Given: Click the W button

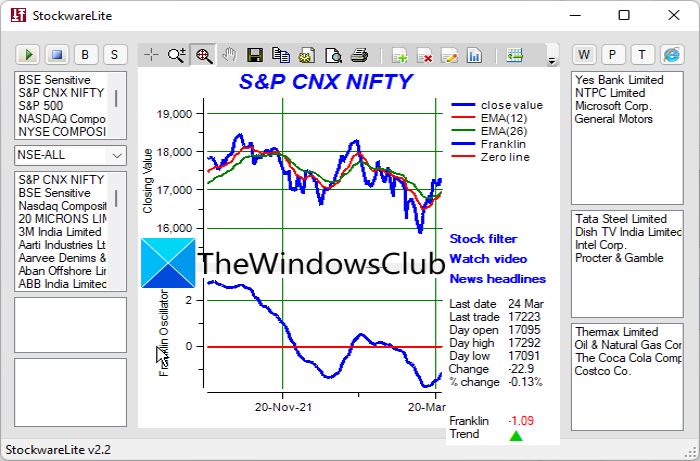Looking at the screenshot, I should pyautogui.click(x=584, y=55).
